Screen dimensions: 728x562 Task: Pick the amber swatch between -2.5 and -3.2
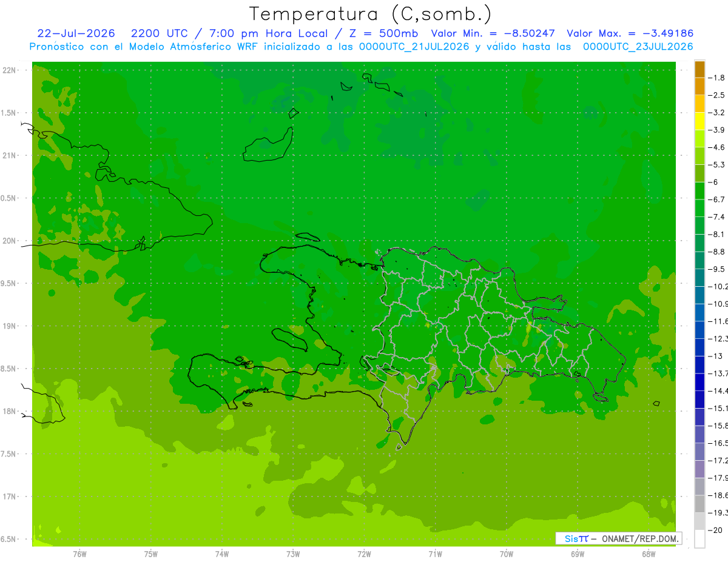click(699, 104)
